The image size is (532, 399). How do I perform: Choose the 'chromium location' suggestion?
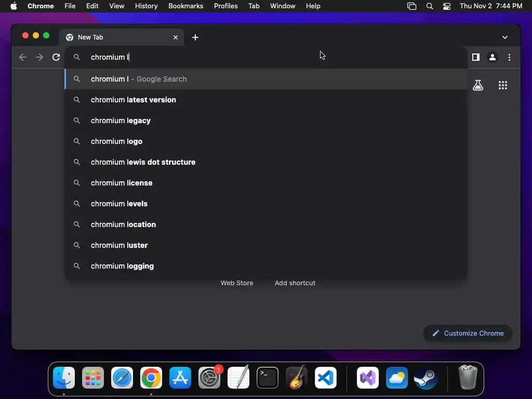pos(265,224)
